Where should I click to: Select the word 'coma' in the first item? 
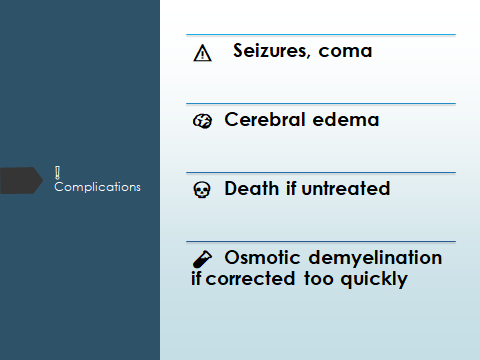(345, 51)
